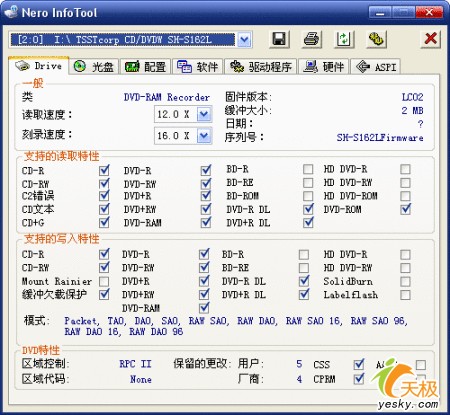450x415 pixels.
Task: Toggle the Labelflash write checkbox
Action: pyautogui.click(x=406, y=295)
